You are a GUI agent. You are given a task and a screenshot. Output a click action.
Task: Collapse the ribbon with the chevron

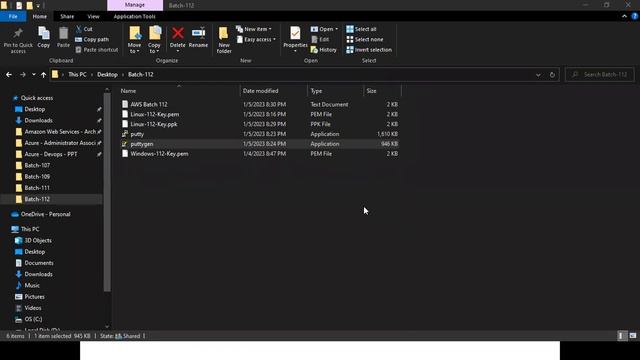coord(624,16)
